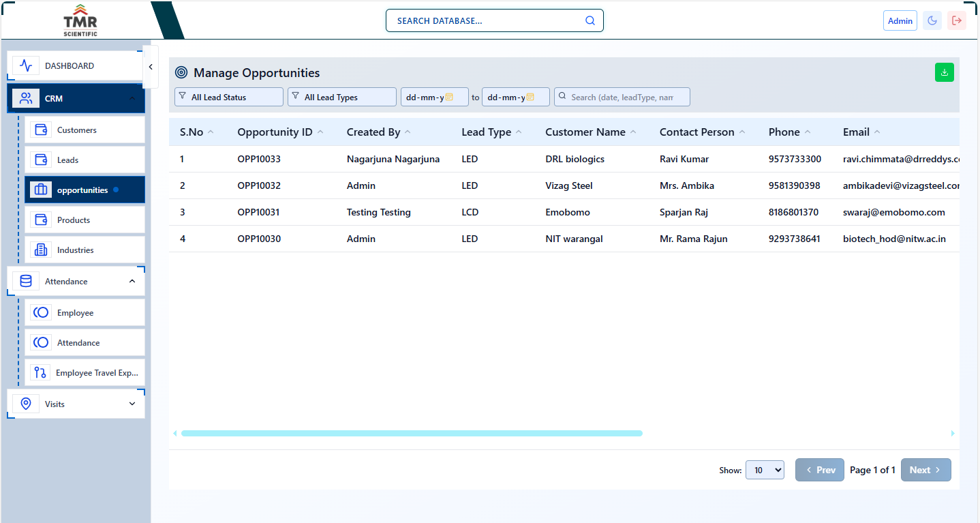This screenshot has height=523, width=980.
Task: Click the Next pagination button
Action: click(x=925, y=470)
